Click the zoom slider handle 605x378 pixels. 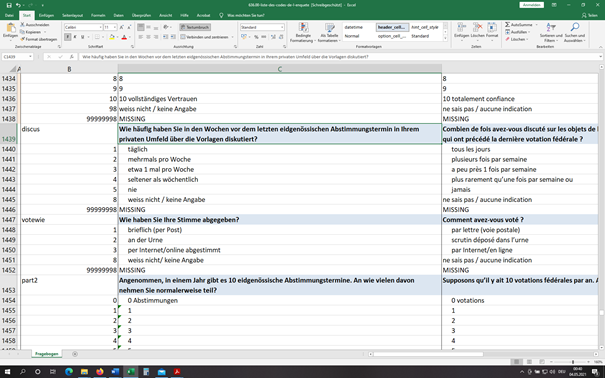[573, 362]
